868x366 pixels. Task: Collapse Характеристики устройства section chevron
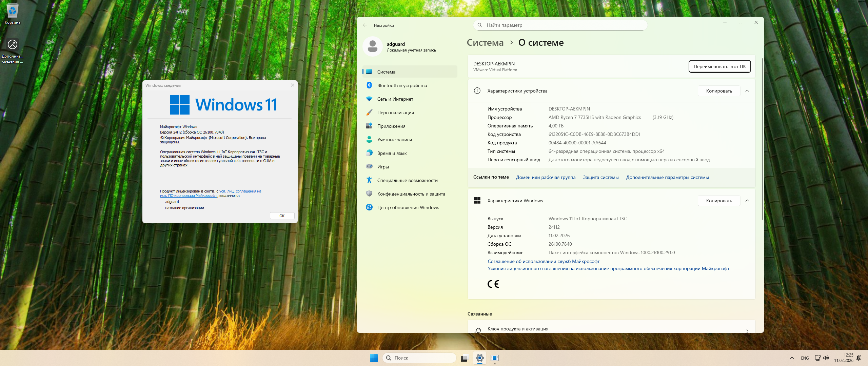pos(747,91)
